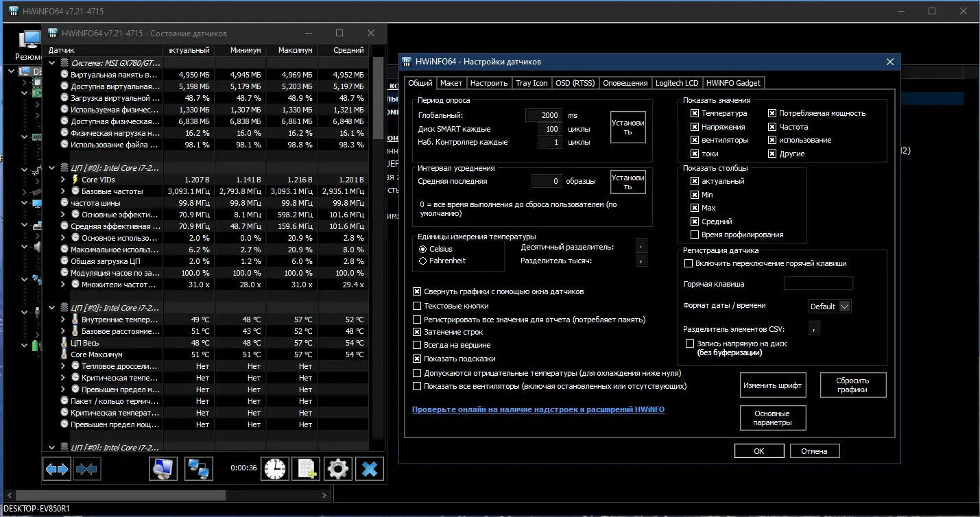Click the thermometer icon beside Core Максимум

coord(64,354)
